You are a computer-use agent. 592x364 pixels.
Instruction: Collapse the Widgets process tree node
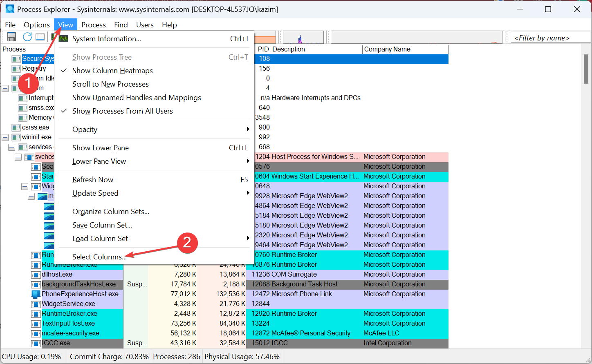tap(25, 186)
